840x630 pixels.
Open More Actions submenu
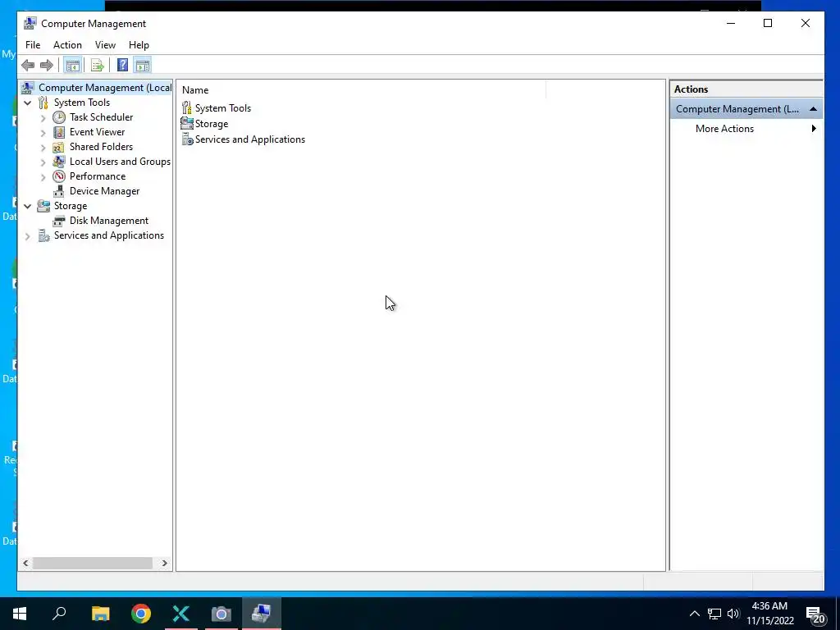(x=746, y=129)
